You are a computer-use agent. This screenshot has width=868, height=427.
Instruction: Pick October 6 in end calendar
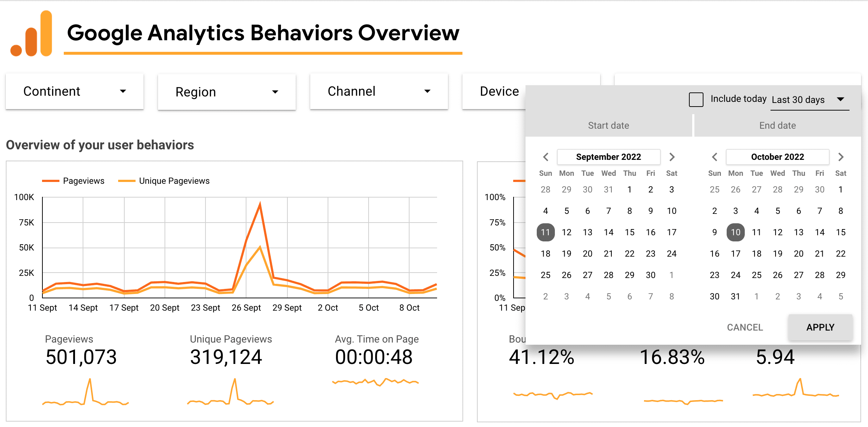[x=798, y=211]
